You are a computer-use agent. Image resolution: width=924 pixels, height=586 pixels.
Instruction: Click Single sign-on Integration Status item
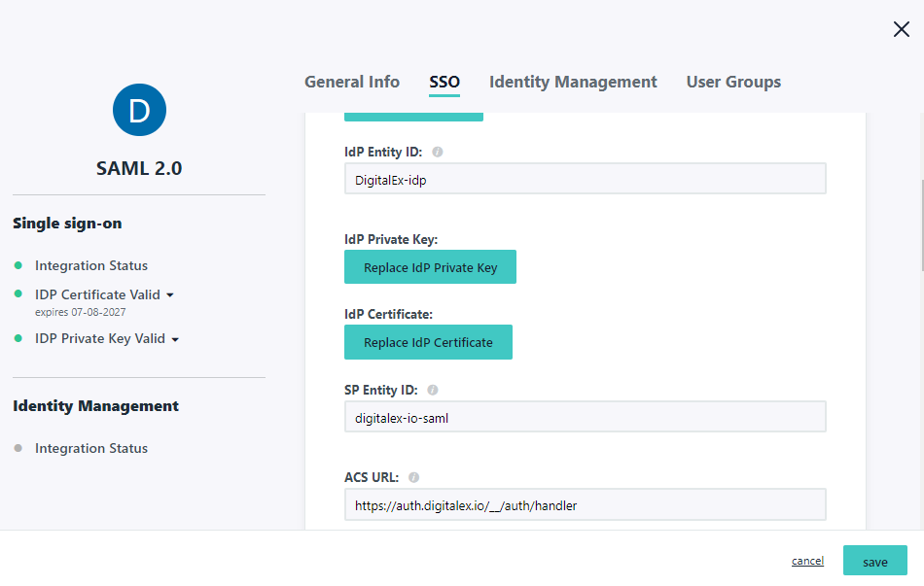pos(91,265)
